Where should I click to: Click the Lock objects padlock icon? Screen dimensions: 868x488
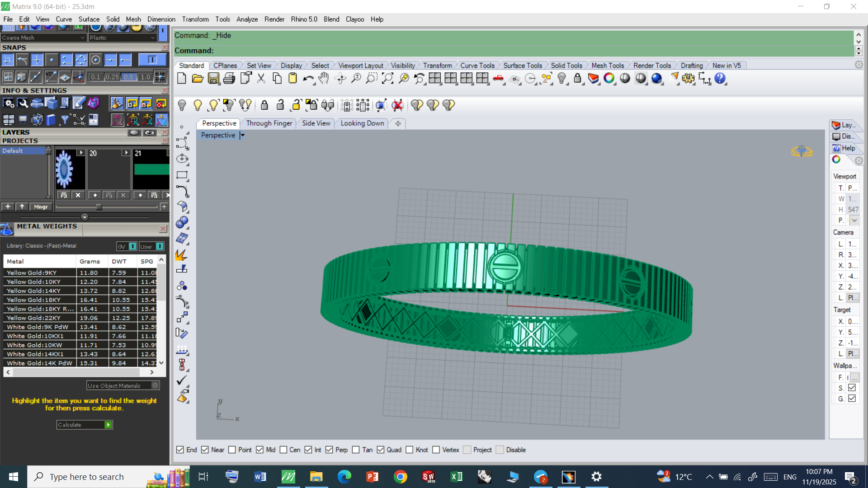tap(264, 105)
